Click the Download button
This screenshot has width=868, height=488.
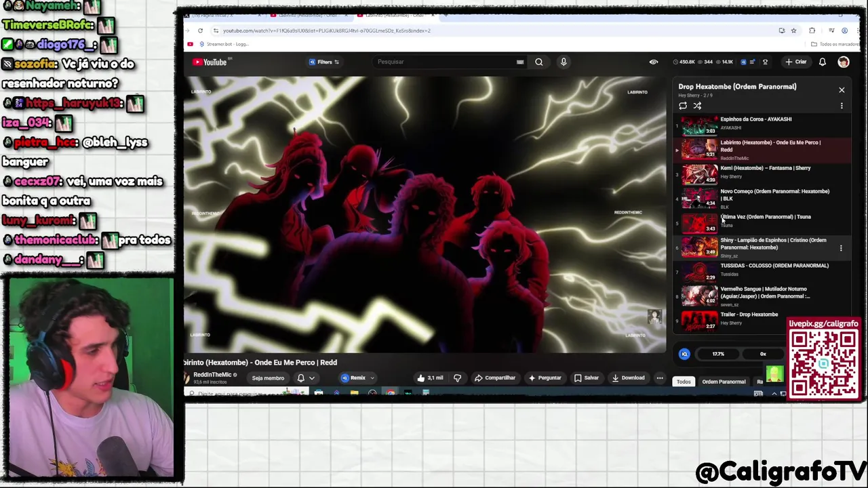click(628, 378)
